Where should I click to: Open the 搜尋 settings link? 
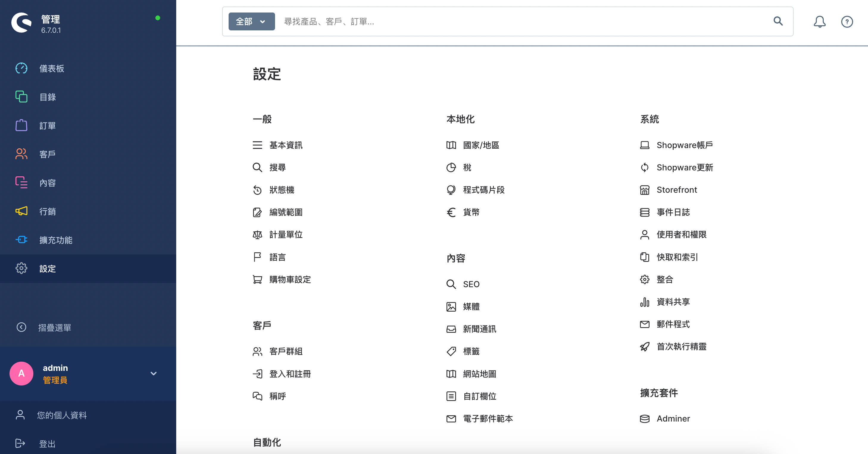pos(277,167)
